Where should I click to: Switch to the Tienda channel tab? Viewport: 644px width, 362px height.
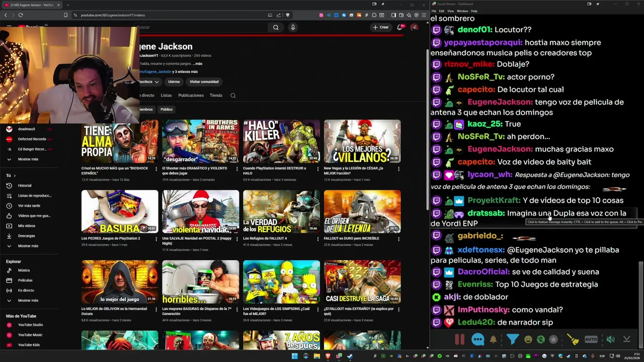(216, 95)
